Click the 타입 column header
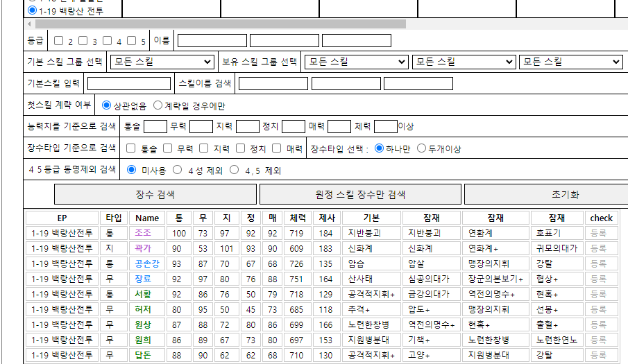 click(114, 218)
